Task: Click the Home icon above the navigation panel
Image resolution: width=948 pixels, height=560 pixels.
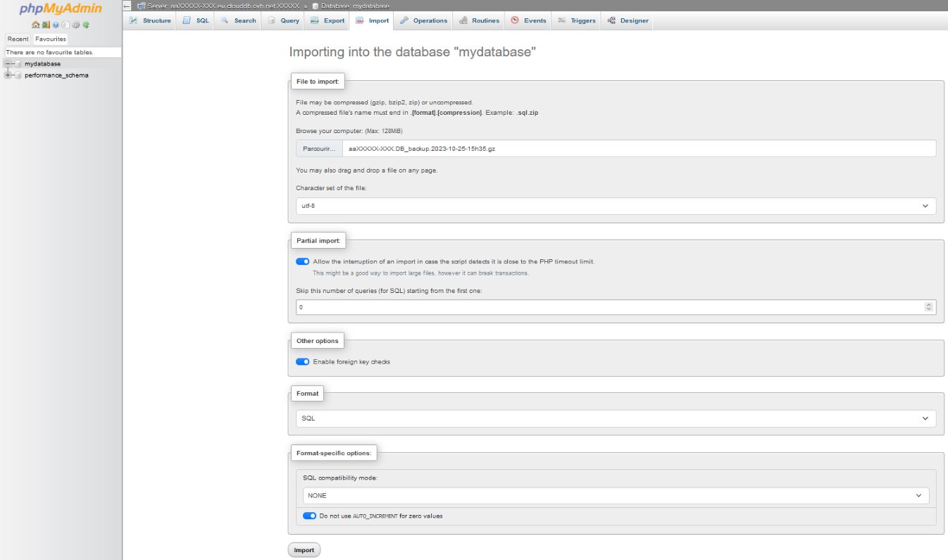Action: pyautogui.click(x=36, y=25)
